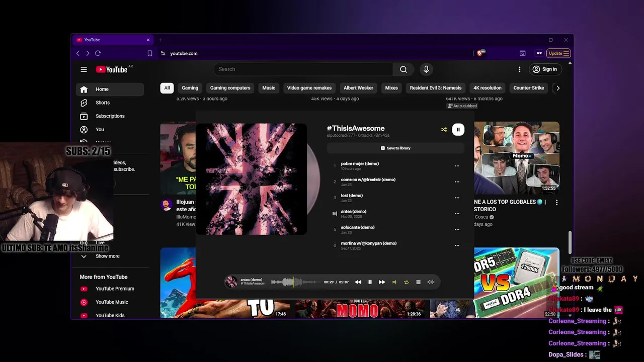
Task: Open YouTube settings three-dot menu
Action: (x=520, y=69)
